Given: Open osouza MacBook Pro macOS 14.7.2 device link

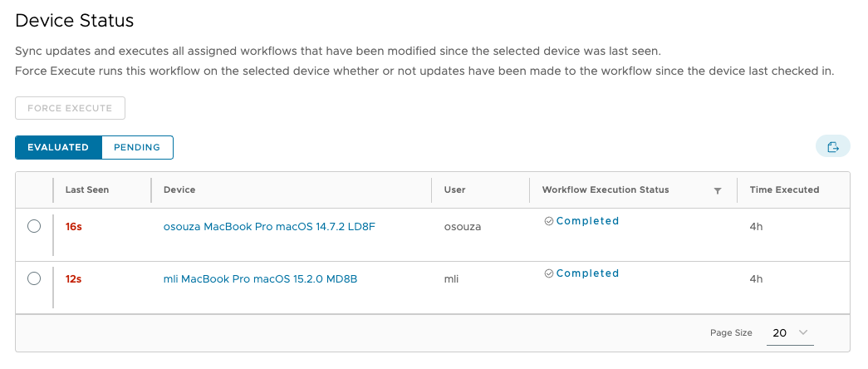Looking at the screenshot, I should tap(269, 226).
